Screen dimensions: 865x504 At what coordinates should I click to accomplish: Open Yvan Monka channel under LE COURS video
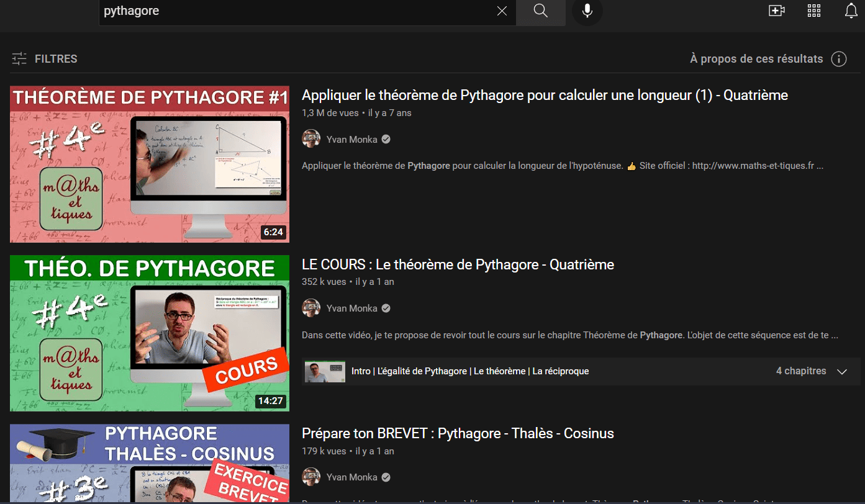tap(351, 308)
